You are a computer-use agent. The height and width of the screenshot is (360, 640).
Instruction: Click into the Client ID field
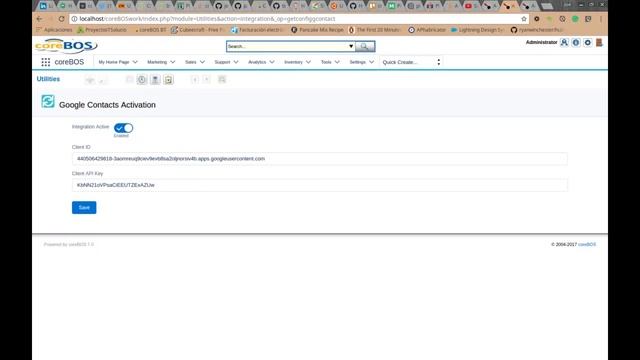320,158
